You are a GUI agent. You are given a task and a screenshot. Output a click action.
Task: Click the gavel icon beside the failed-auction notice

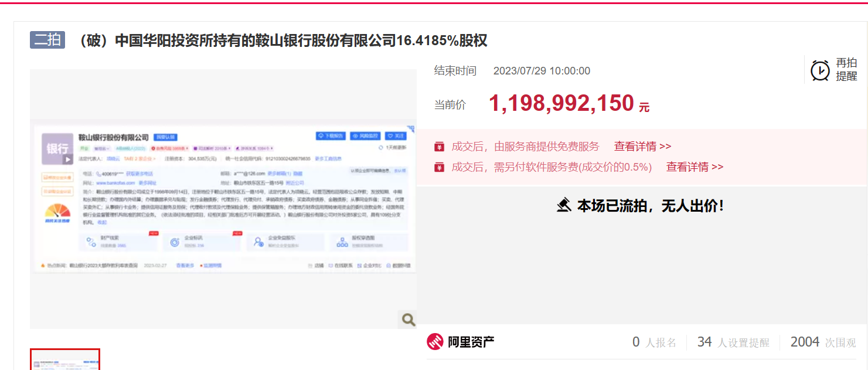564,205
